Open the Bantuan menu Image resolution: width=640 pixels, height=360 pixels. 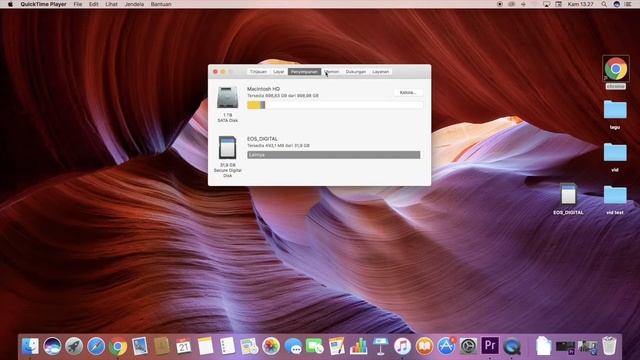(x=161, y=4)
